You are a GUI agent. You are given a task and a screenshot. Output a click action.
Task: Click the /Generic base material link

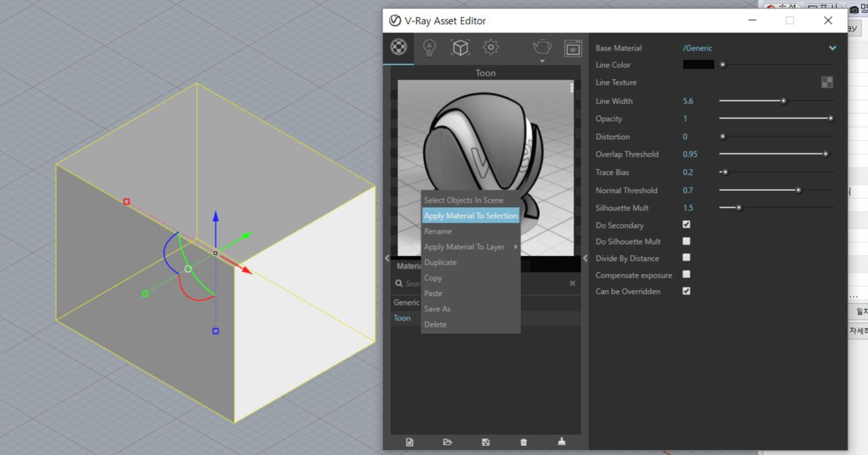point(698,48)
